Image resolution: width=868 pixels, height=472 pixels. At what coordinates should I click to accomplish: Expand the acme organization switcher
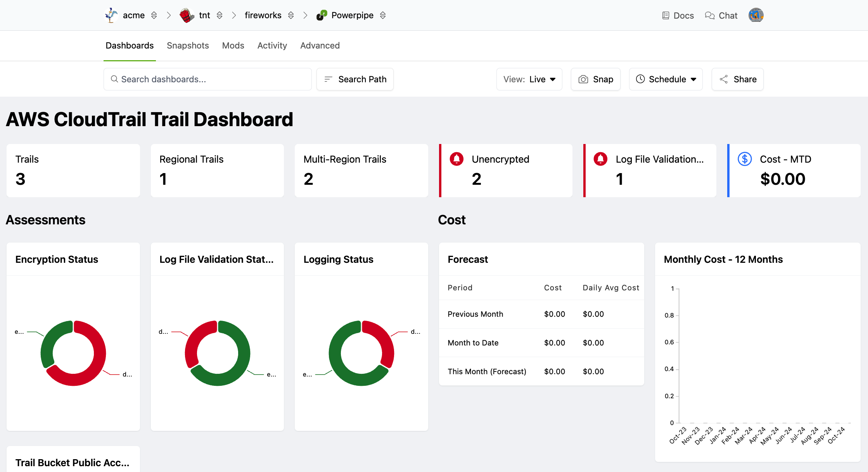pos(154,16)
